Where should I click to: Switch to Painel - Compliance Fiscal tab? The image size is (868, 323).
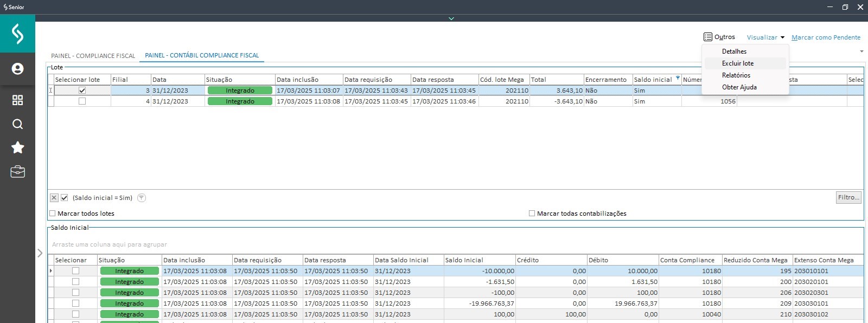pyautogui.click(x=93, y=56)
